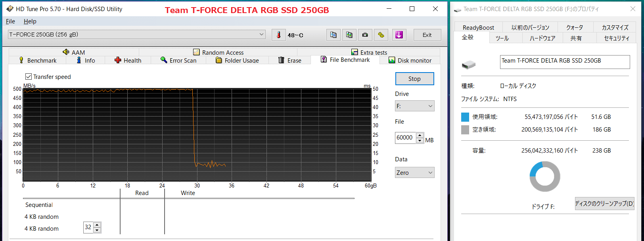Click copy text to clipboard toolbar icon
The width and height of the screenshot is (644, 241).
pos(333,35)
